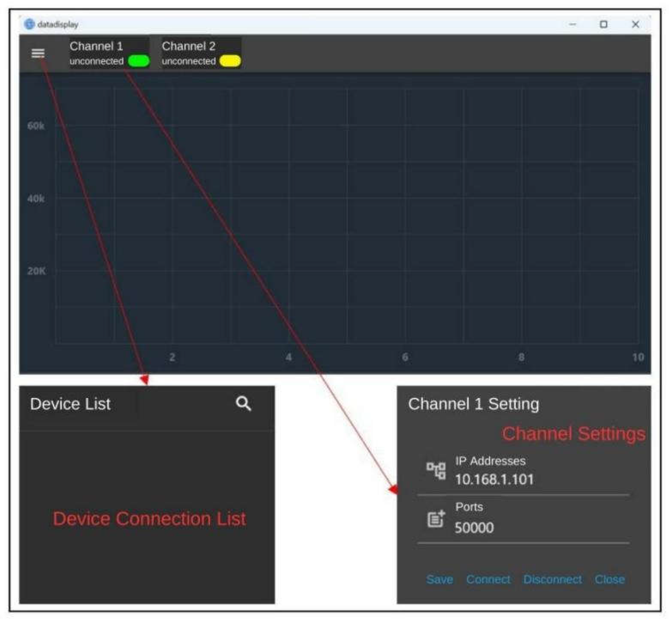672x622 pixels.
Task: Focus the Ports field showing 50000
Action: (x=474, y=528)
